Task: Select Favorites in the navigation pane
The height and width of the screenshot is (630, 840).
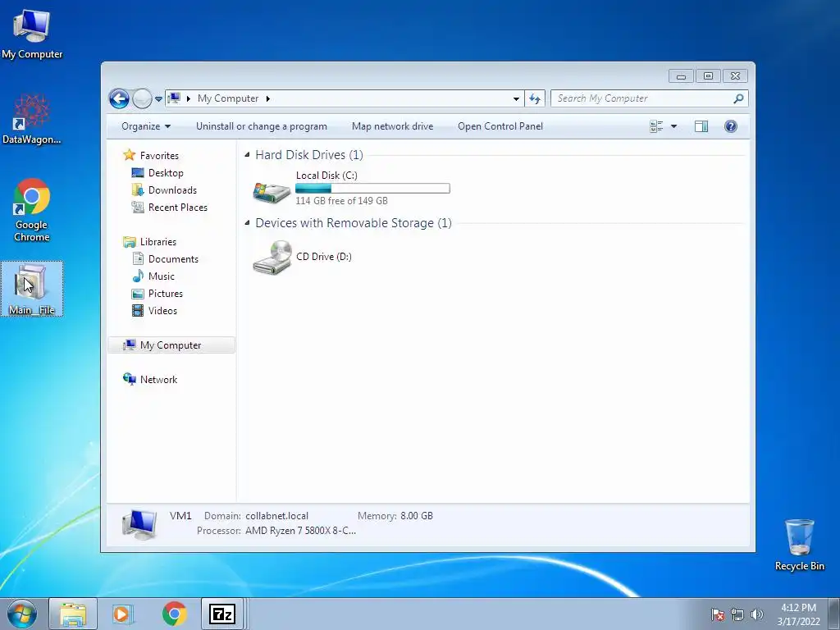Action: 159,155
